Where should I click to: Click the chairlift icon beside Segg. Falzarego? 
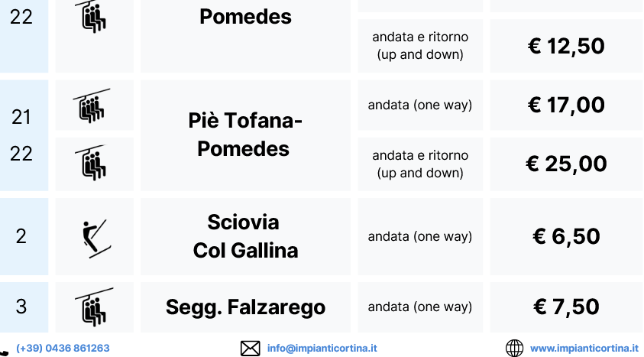(94, 307)
